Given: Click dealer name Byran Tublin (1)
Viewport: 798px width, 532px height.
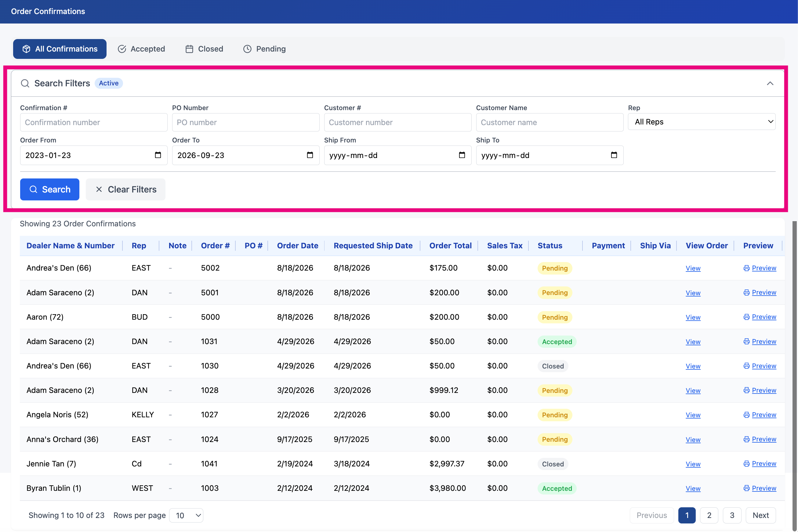Looking at the screenshot, I should click(x=54, y=488).
